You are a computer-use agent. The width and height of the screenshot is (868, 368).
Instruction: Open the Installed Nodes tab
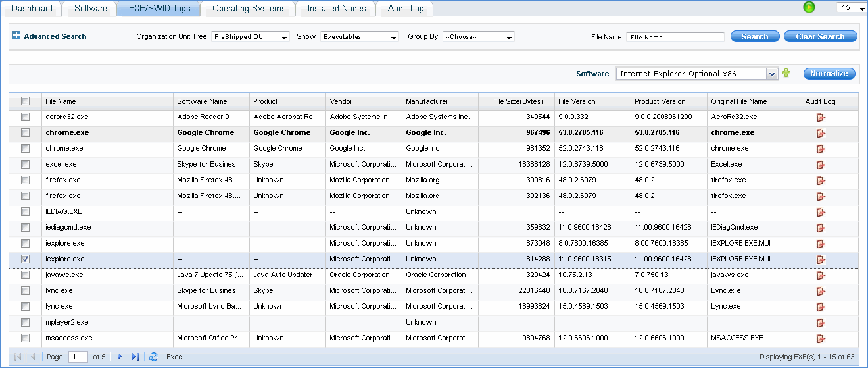(337, 9)
